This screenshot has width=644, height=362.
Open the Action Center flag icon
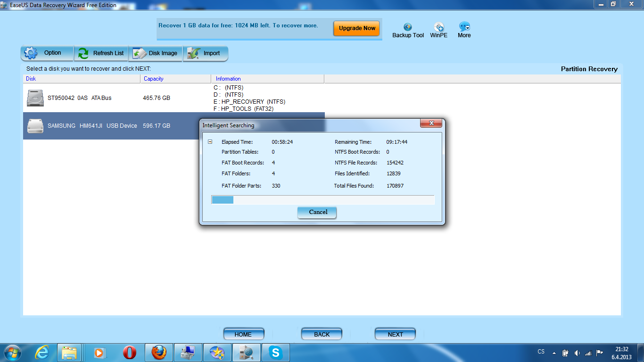(x=600, y=353)
